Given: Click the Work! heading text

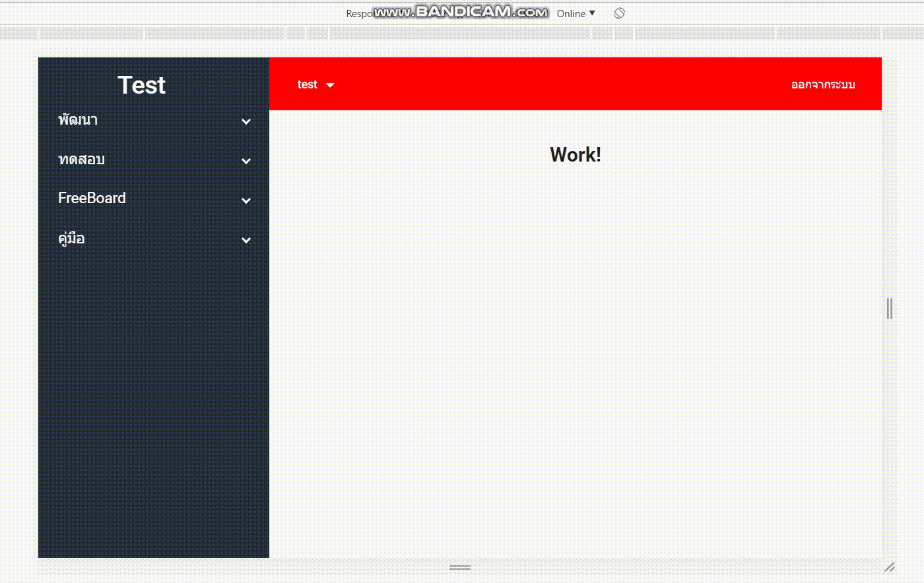Looking at the screenshot, I should [574, 154].
